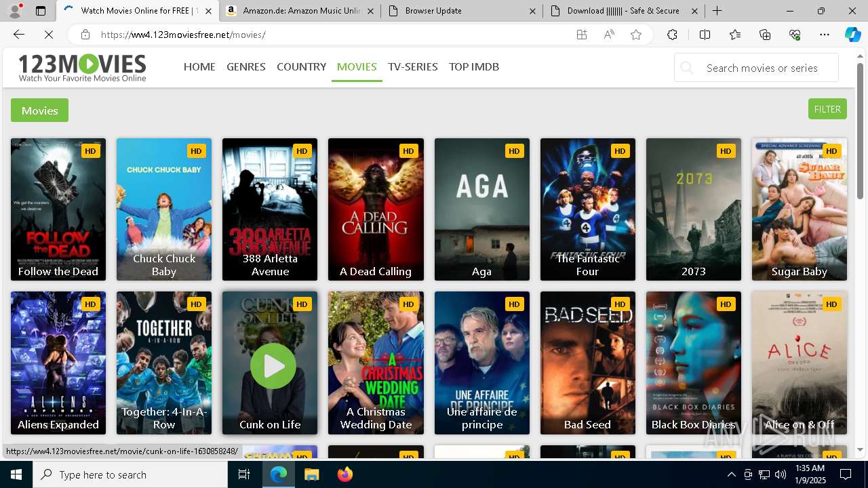Open a new browser tab

pyautogui.click(x=717, y=11)
